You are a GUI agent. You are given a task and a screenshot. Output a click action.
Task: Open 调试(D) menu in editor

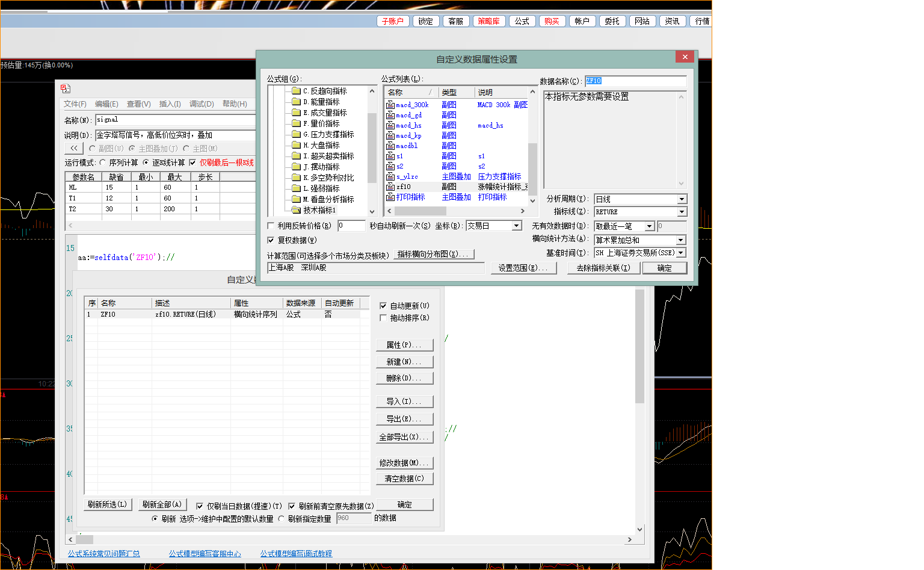(x=202, y=104)
